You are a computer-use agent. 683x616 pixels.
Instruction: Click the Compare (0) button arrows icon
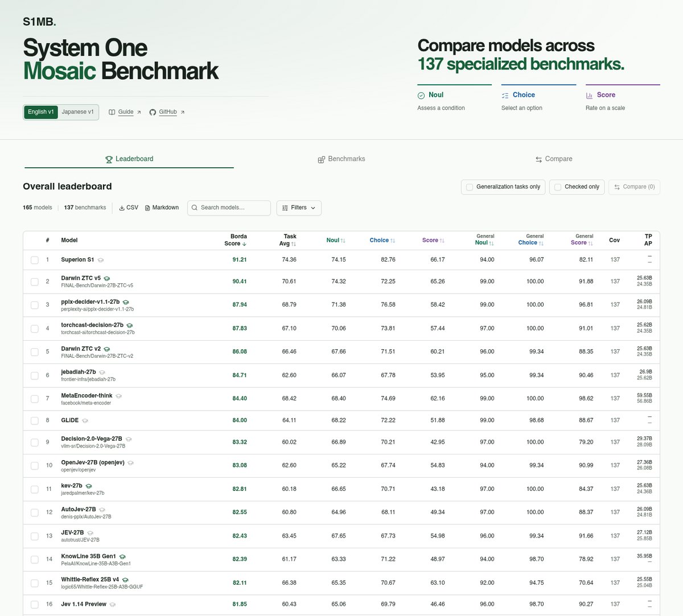click(x=617, y=187)
